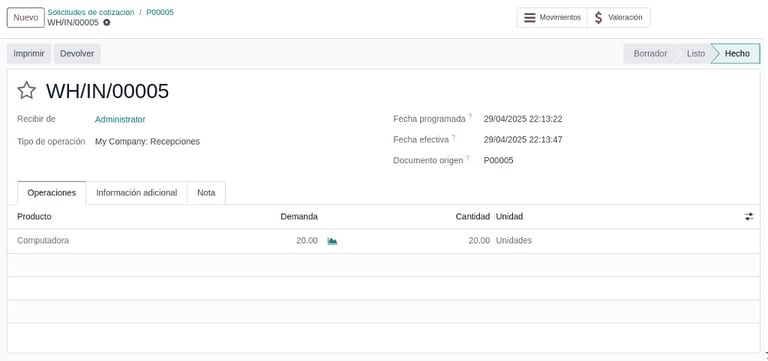
Task: Click Documento origen value P00005
Action: point(499,160)
